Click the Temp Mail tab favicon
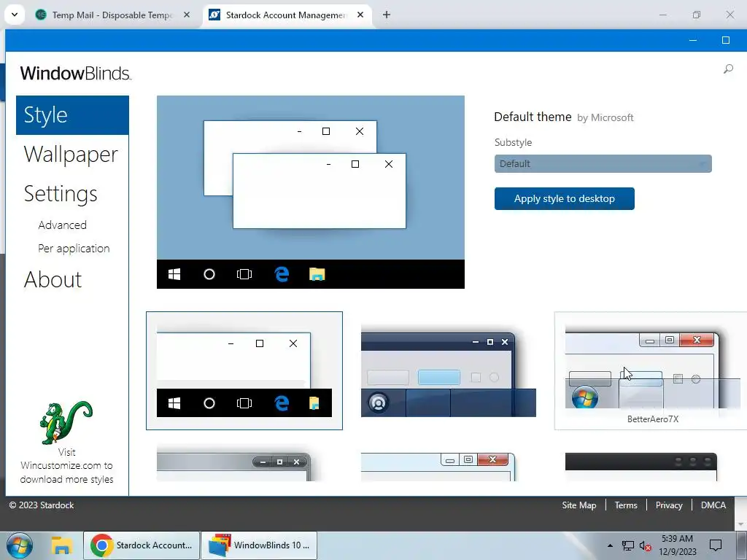Screen dimensions: 747x560 (x=41, y=15)
